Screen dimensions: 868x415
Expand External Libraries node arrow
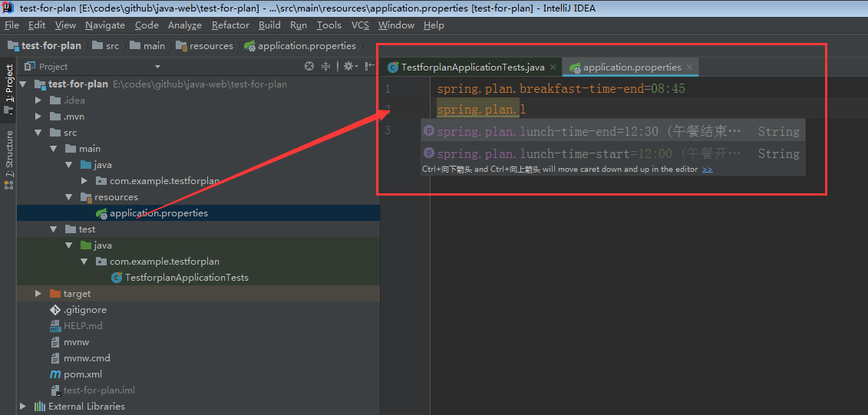click(x=23, y=406)
